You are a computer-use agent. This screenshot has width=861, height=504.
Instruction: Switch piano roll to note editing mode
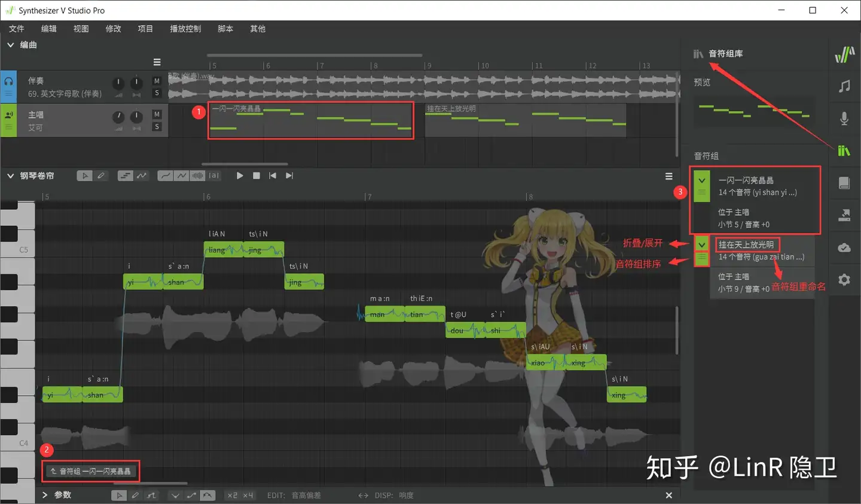[125, 176]
